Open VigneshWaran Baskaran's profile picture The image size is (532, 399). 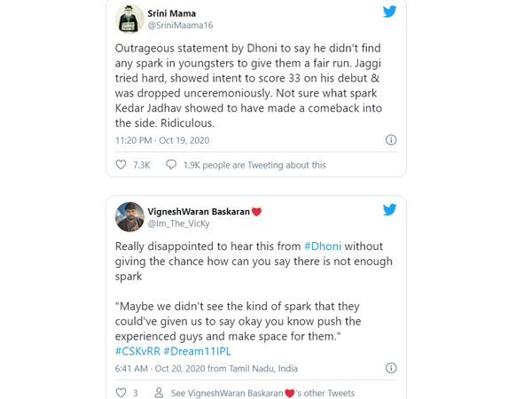click(x=130, y=217)
